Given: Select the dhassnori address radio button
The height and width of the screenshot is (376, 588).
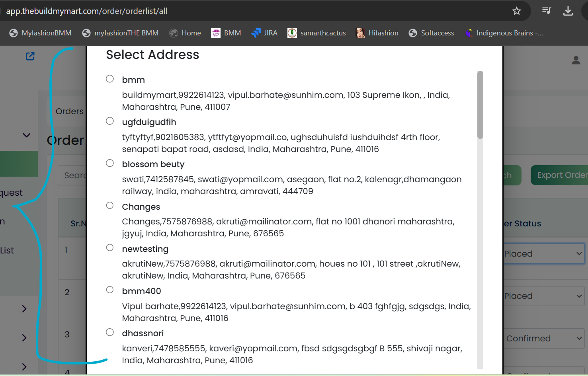Looking at the screenshot, I should (x=110, y=332).
